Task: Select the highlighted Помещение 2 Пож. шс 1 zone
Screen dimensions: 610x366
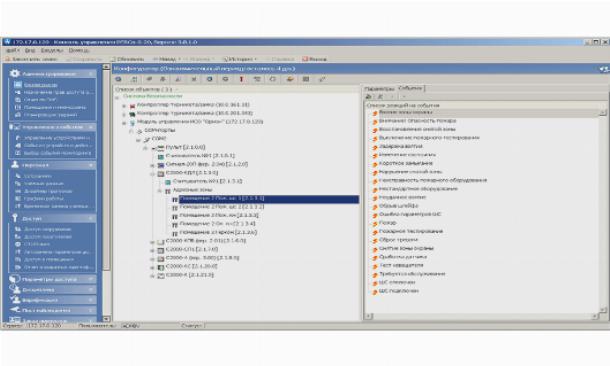Action: coord(268,199)
